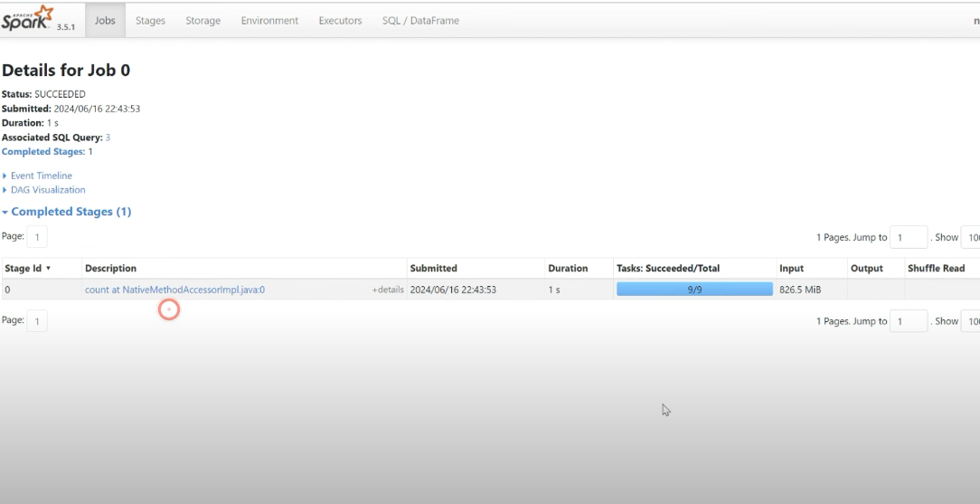Go to the Environment tab
The image size is (980, 504).
[x=269, y=21]
